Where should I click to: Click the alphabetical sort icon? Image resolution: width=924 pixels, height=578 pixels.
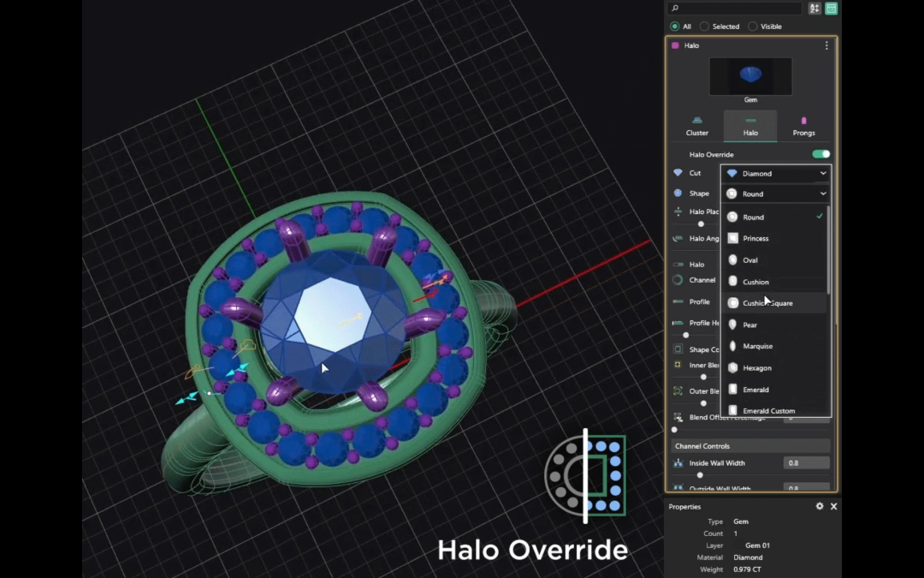(814, 9)
